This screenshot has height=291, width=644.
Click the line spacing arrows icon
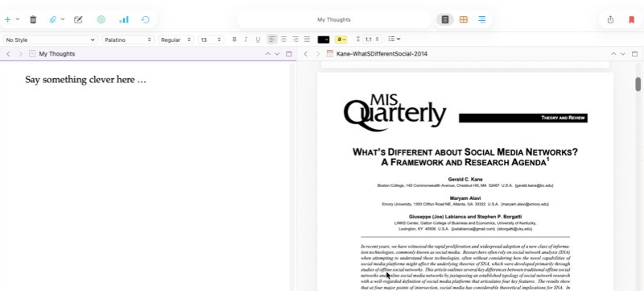pyautogui.click(x=357, y=39)
